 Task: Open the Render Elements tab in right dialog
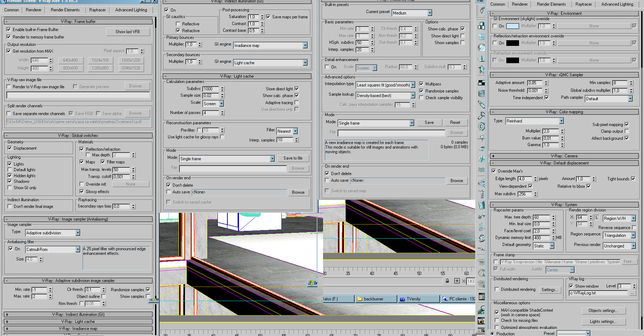click(551, 4)
